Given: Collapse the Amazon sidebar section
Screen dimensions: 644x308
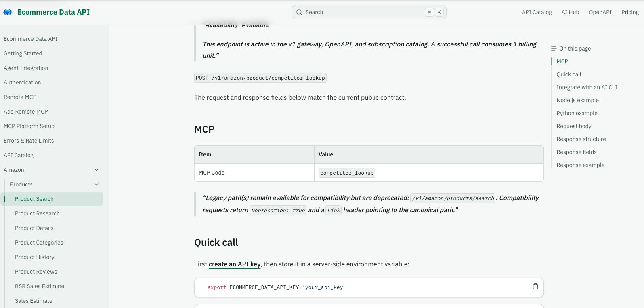Looking at the screenshot, I should 96,170.
